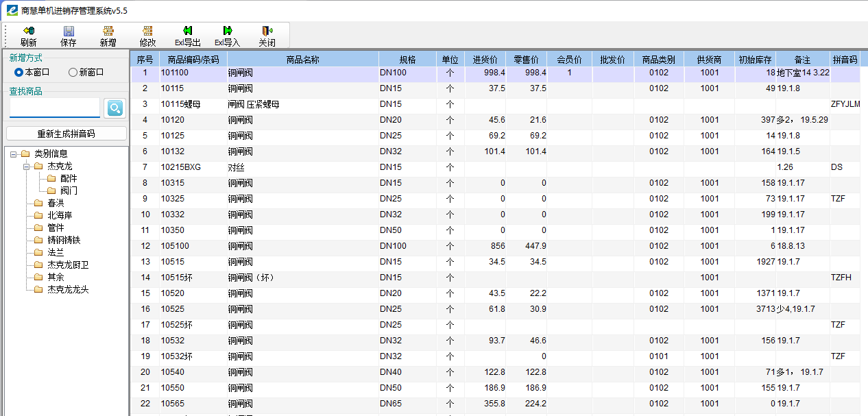Screen dimensions: 868x416
Task: Click product code cell 105100
Action: pos(193,246)
